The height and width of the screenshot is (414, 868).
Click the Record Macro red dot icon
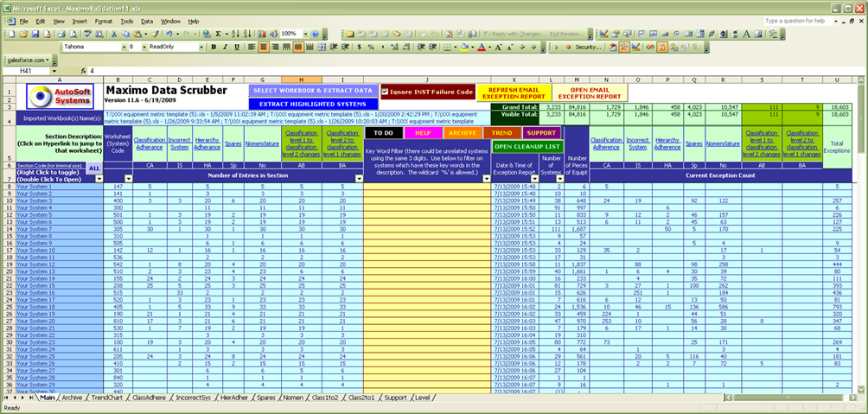569,47
